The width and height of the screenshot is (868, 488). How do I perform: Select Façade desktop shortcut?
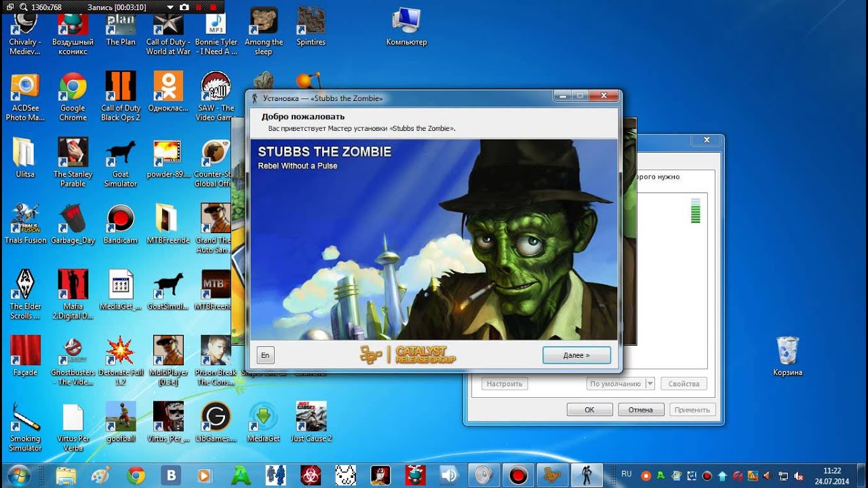point(25,357)
